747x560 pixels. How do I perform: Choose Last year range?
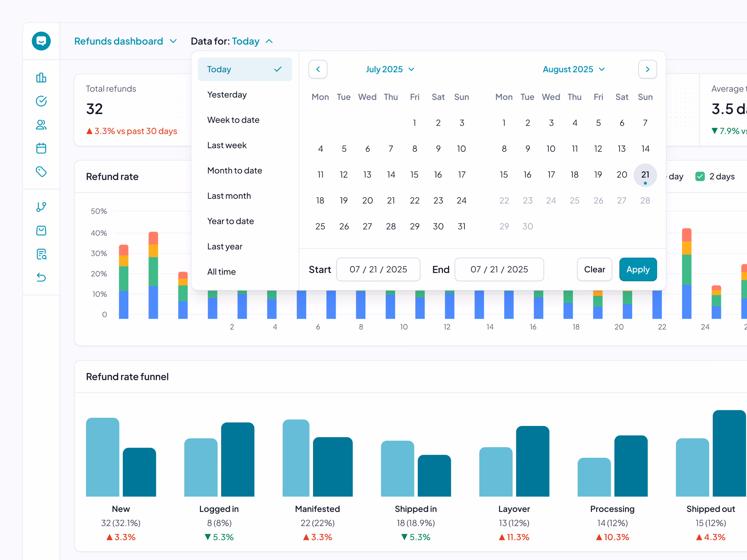(245, 246)
